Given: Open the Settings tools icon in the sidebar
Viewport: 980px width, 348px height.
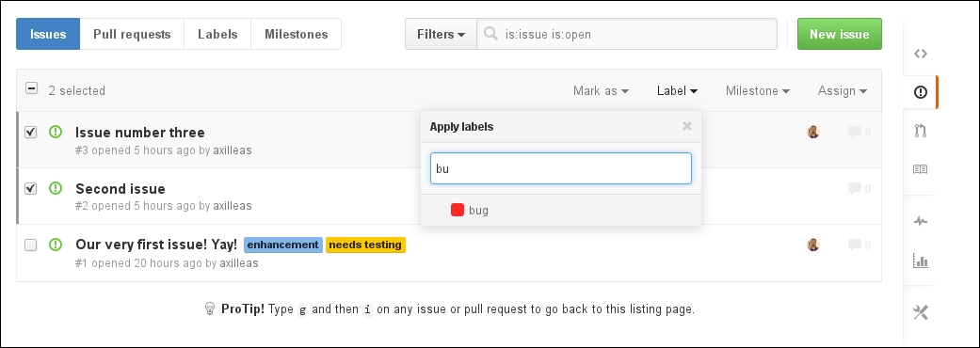Looking at the screenshot, I should pyautogui.click(x=920, y=312).
